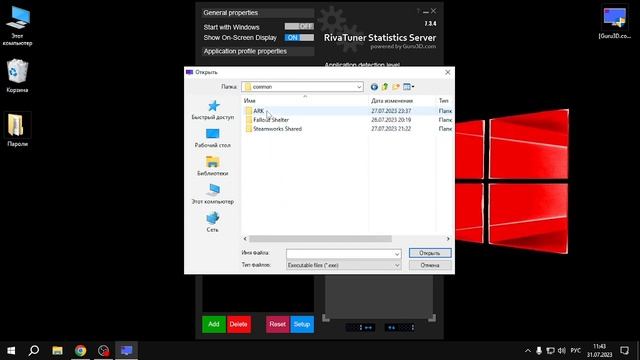Open Google Chrome from the taskbar
The image size is (640, 360).
coord(80,351)
